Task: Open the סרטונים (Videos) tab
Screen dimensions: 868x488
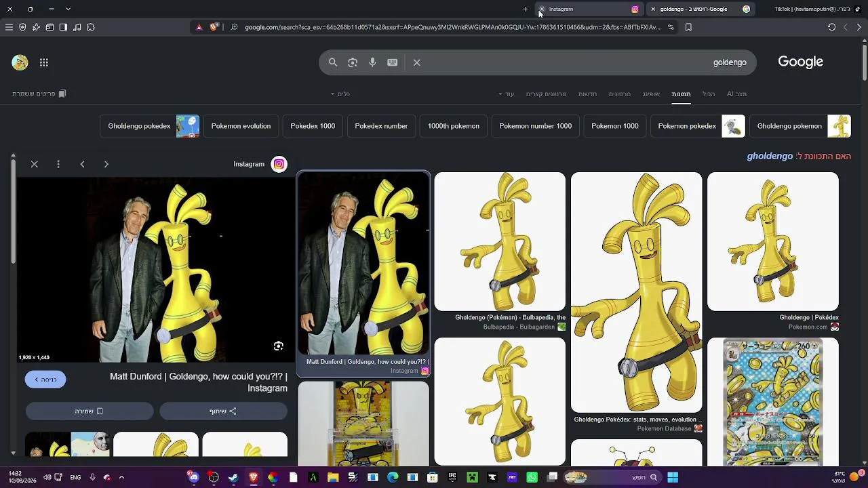Action: [620, 94]
